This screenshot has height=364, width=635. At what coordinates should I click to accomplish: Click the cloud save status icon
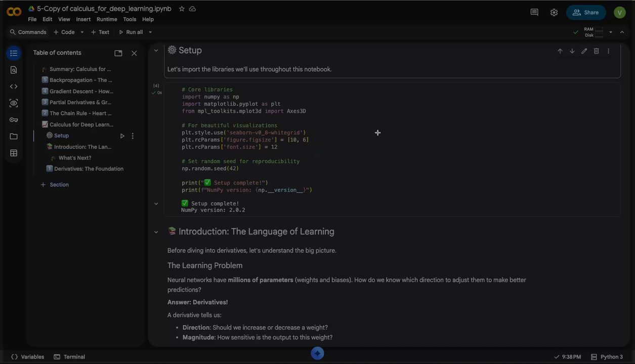(192, 9)
